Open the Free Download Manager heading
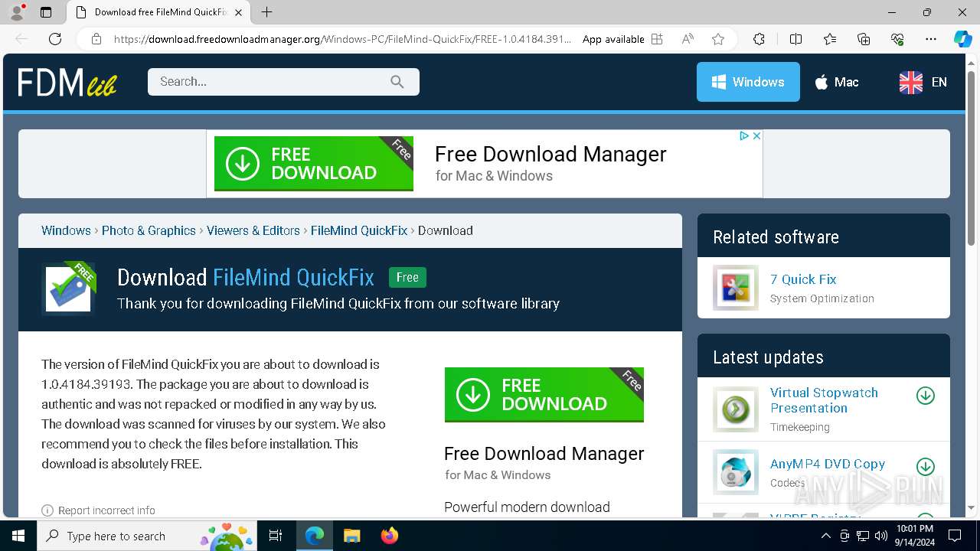The image size is (980, 551). tap(544, 454)
